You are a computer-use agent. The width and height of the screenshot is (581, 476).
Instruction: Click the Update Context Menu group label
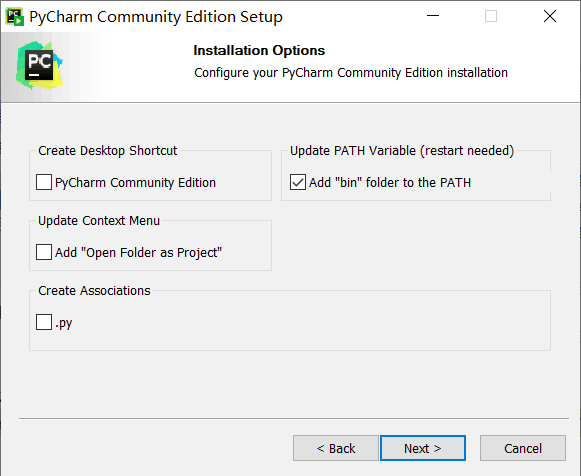point(99,221)
